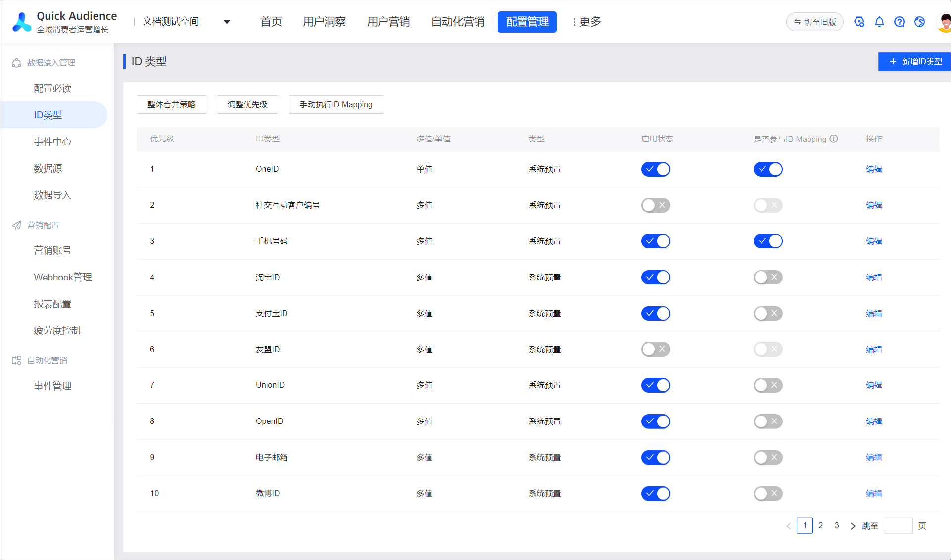Viewport: 951px width, 560px height.
Task: Click the 数据接入管理 sidebar section icon
Action: (16, 63)
